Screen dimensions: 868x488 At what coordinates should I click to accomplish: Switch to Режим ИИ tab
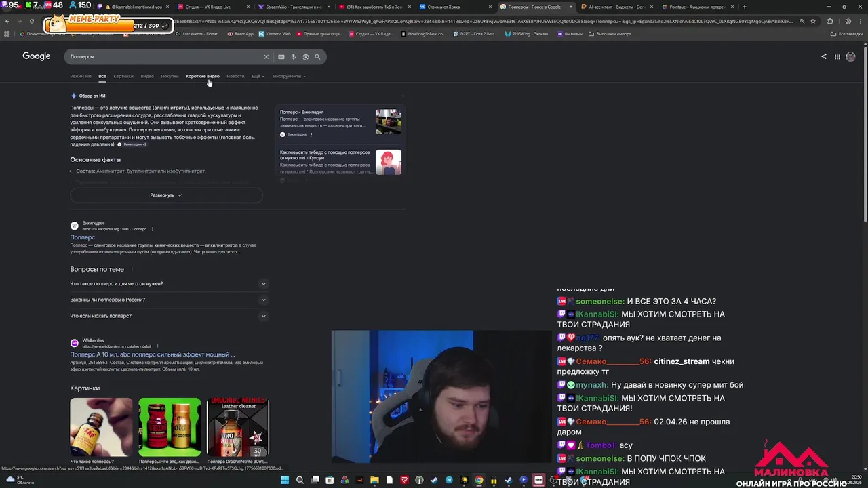point(80,76)
